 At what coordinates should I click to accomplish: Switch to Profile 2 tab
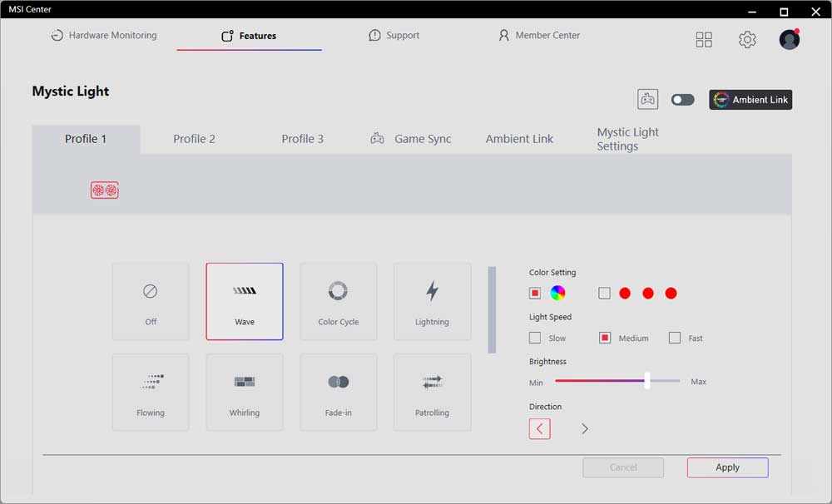(194, 139)
